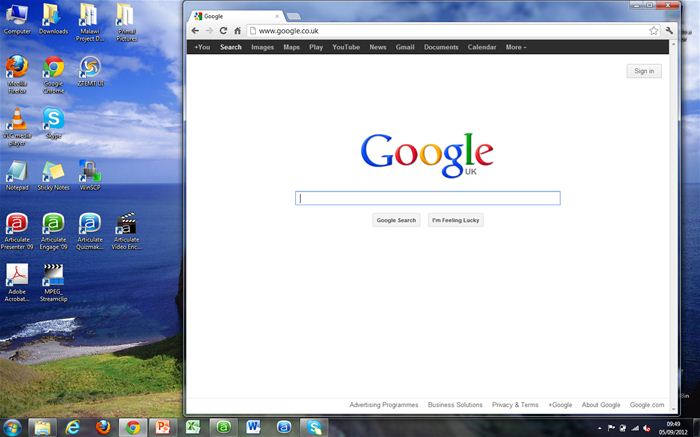
Task: Open the +Google footer link
Action: click(x=560, y=405)
